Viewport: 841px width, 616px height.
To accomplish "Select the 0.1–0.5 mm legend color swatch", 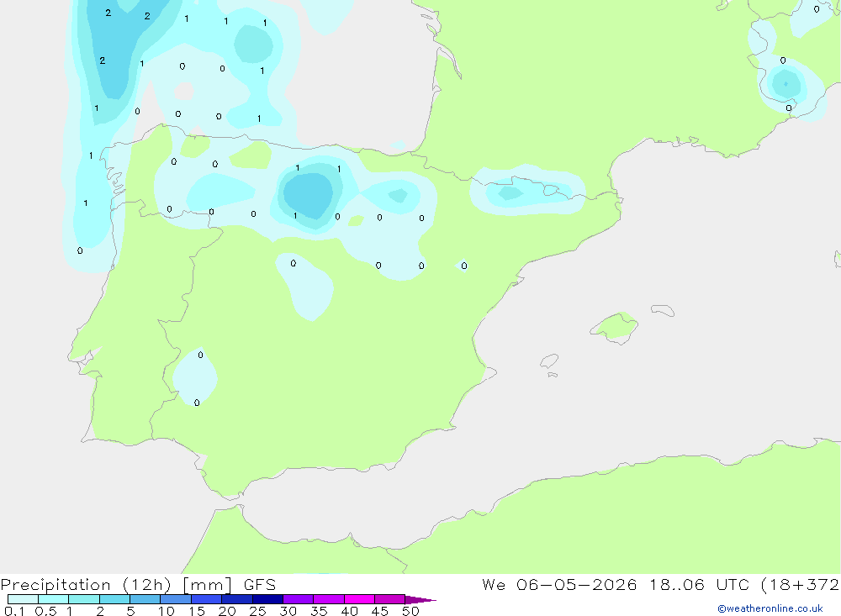I will pyautogui.click(x=23, y=599).
